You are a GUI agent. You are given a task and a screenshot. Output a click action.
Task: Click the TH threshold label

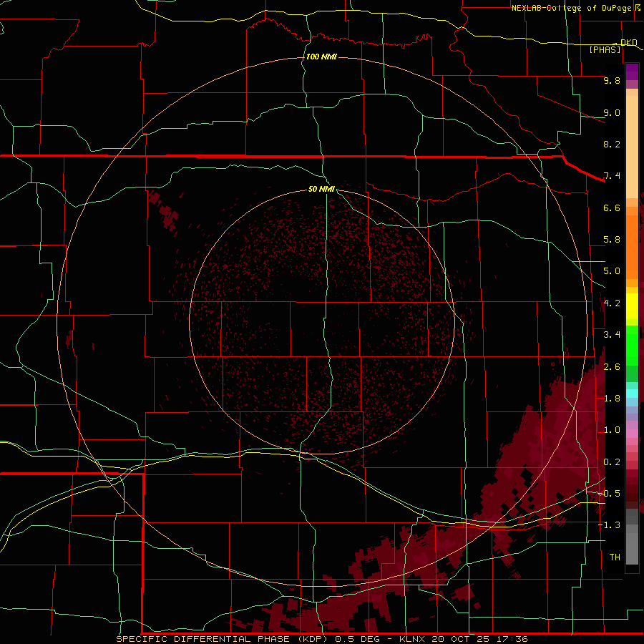[x=615, y=557]
